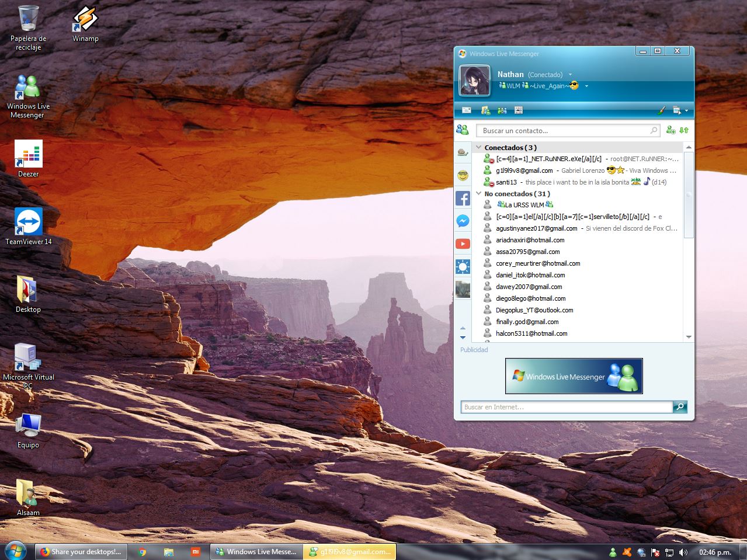
Task: Click the web search magnifier button
Action: tap(680, 407)
